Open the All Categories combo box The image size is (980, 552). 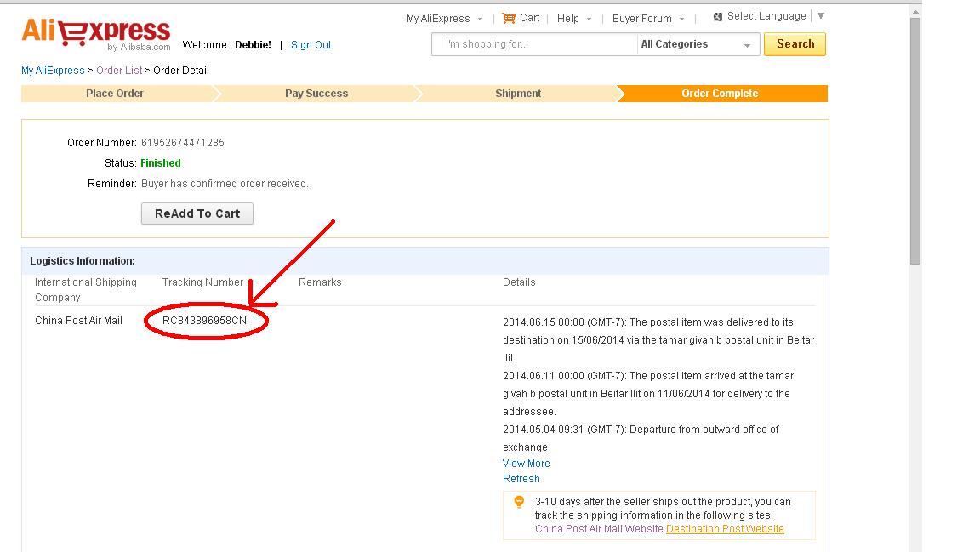point(698,44)
